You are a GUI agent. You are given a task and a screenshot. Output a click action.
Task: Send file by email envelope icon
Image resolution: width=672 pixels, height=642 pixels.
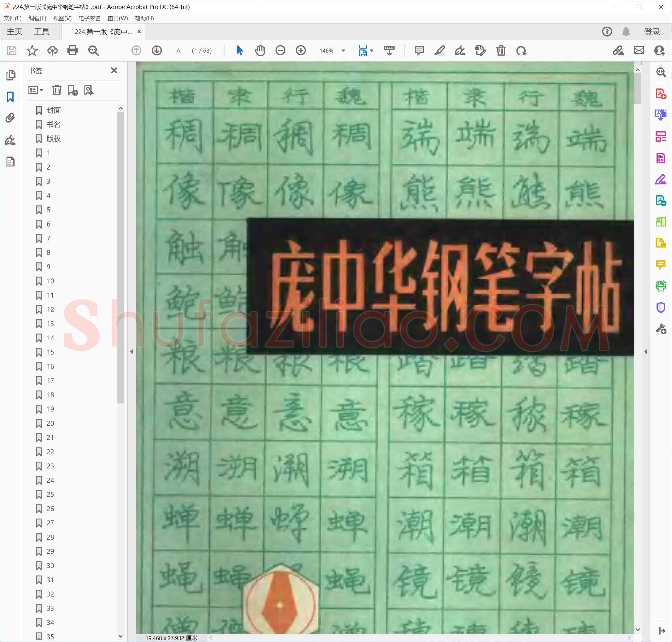click(639, 51)
